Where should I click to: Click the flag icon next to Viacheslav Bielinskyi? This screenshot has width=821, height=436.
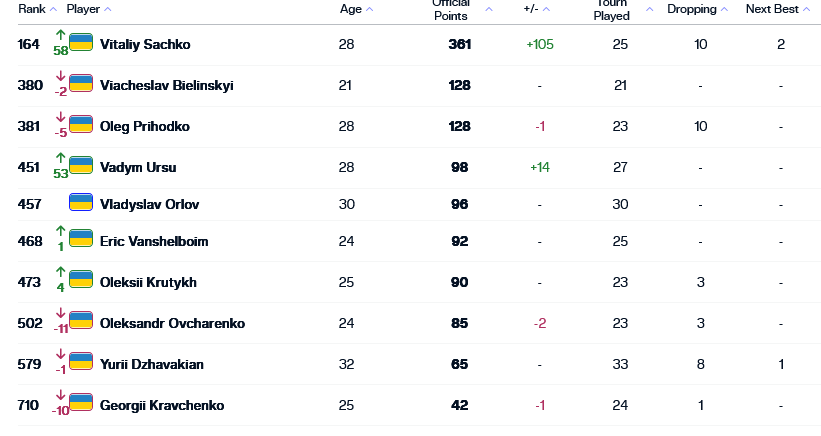click(81, 84)
